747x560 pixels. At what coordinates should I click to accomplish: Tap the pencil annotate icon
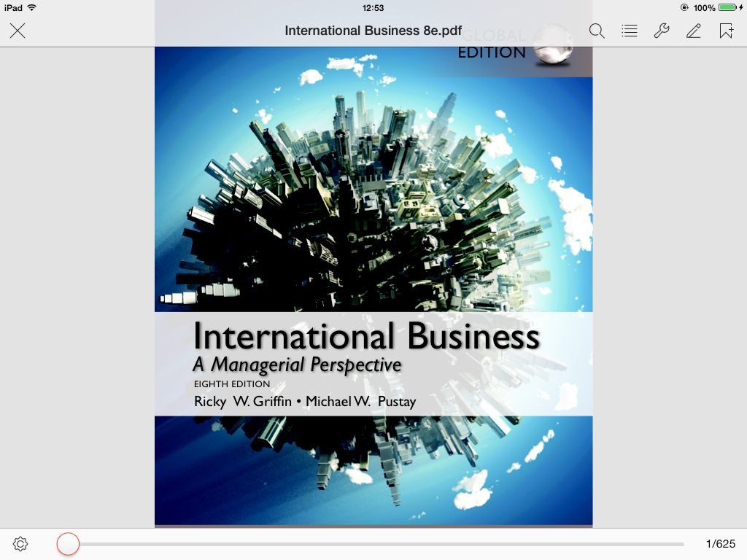[694, 31]
